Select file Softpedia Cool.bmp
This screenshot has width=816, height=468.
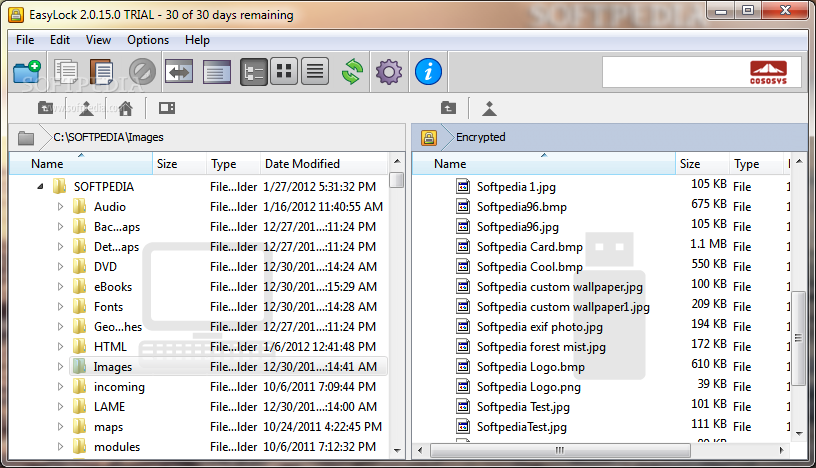tap(530, 267)
